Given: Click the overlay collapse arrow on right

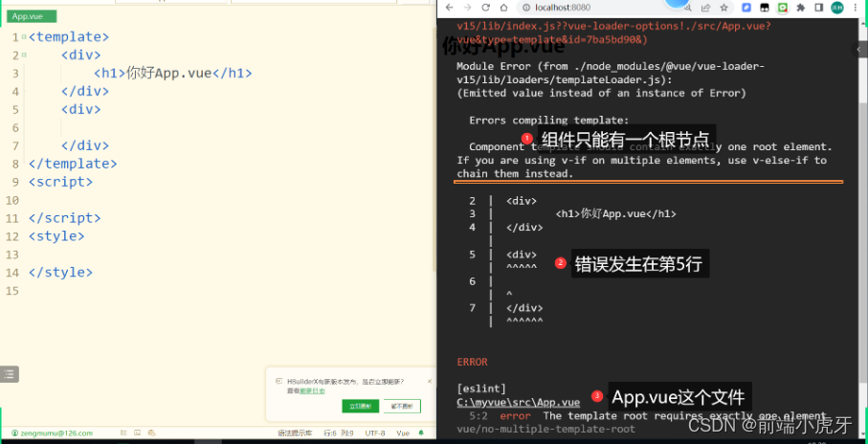Looking at the screenshot, I should (859, 49).
